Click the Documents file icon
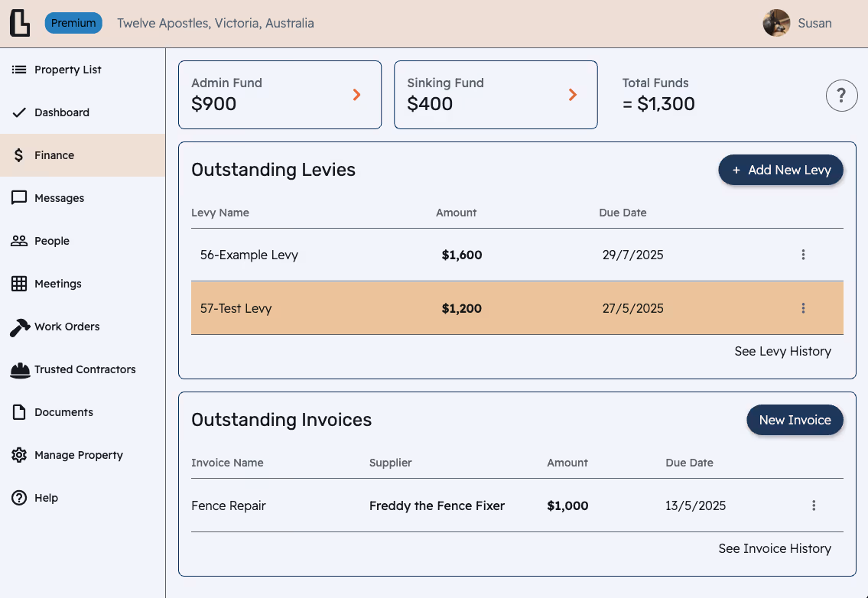This screenshot has width=868, height=598. coord(19,412)
